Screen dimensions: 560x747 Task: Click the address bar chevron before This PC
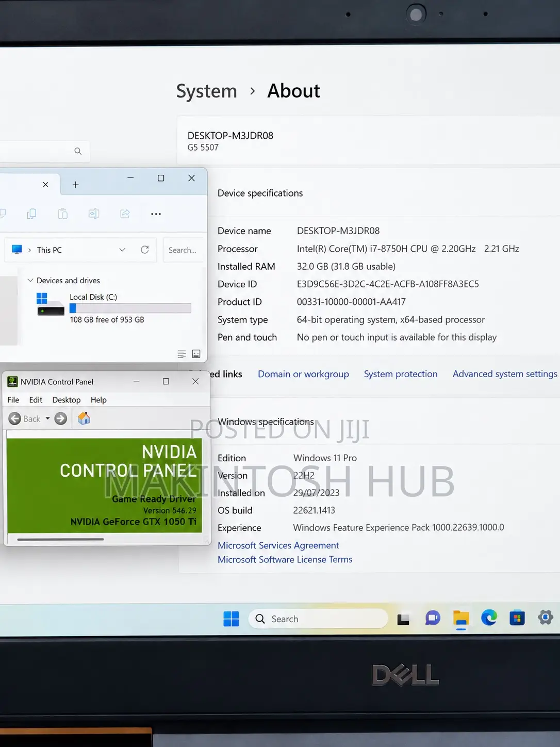tap(29, 250)
